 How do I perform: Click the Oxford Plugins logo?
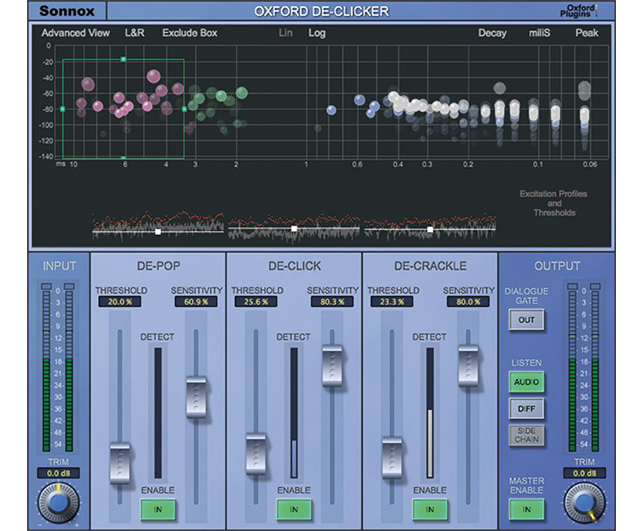(x=579, y=11)
